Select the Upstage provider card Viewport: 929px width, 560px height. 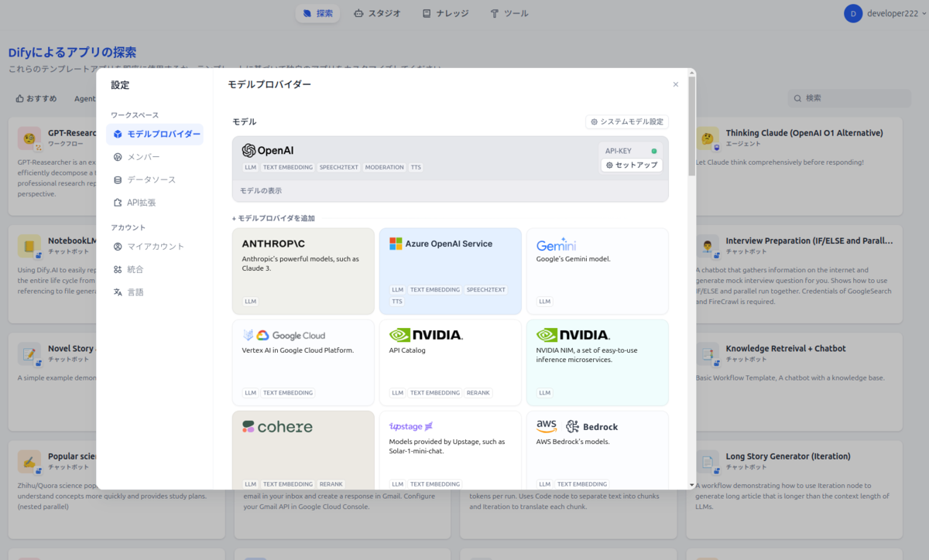[451, 449]
